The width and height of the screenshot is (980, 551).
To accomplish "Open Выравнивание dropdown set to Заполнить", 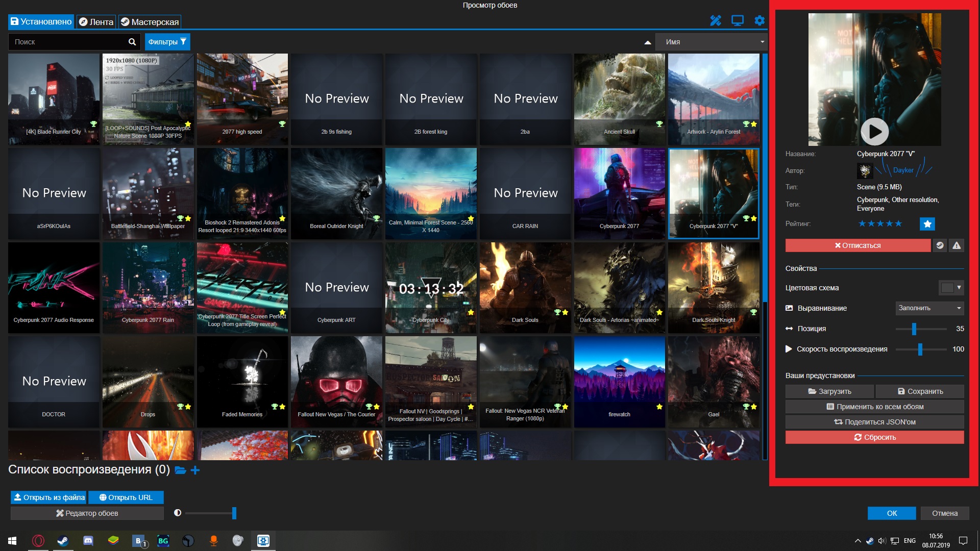I will pos(929,308).
